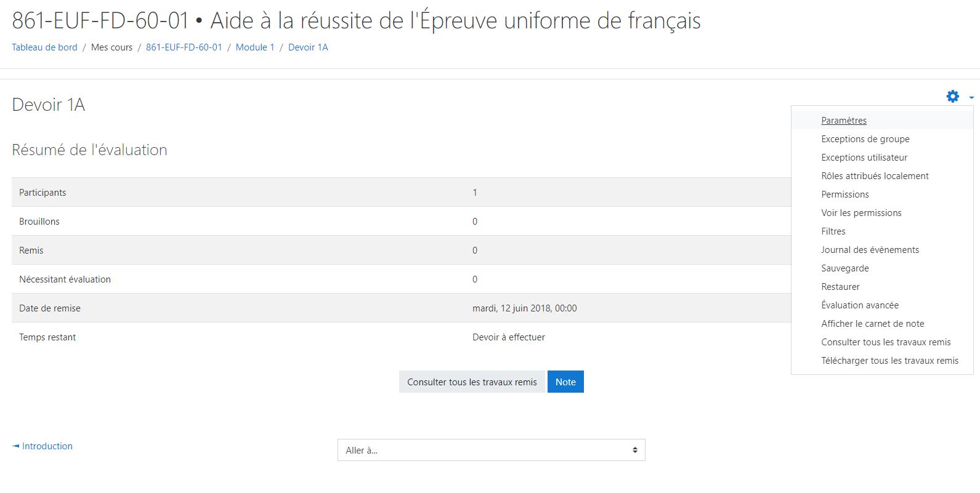
Task: Select Sauvegarde in the menu
Action: [844, 268]
